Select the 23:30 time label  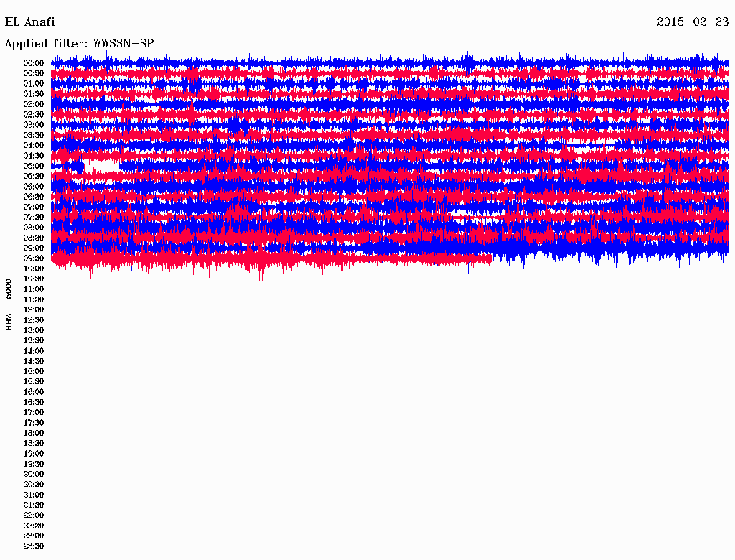[x=34, y=546]
